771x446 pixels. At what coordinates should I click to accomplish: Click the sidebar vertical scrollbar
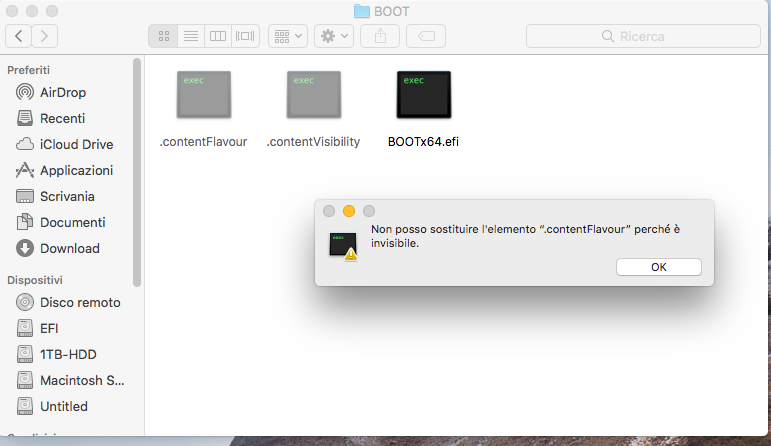pos(137,172)
